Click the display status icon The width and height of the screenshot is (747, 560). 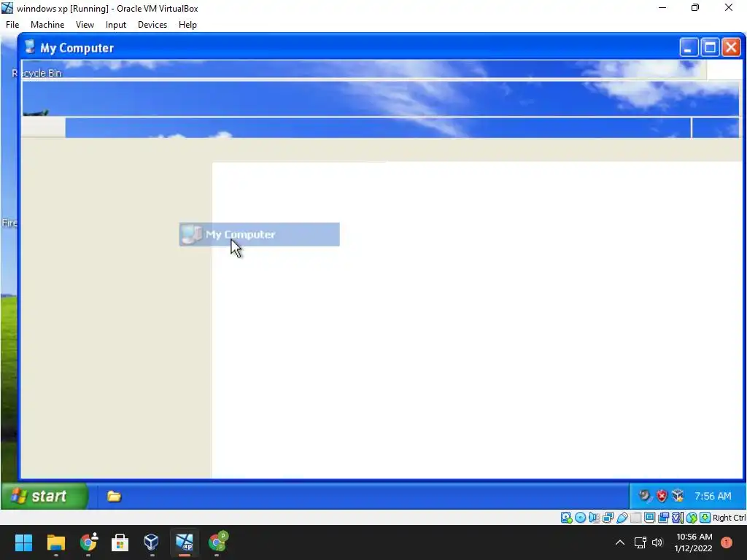point(649,518)
